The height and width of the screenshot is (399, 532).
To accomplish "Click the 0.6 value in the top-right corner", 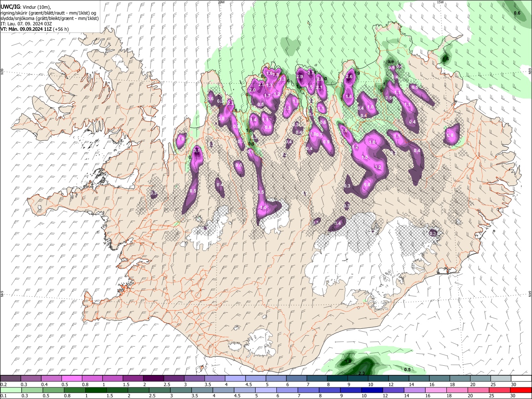I will click(x=517, y=13).
